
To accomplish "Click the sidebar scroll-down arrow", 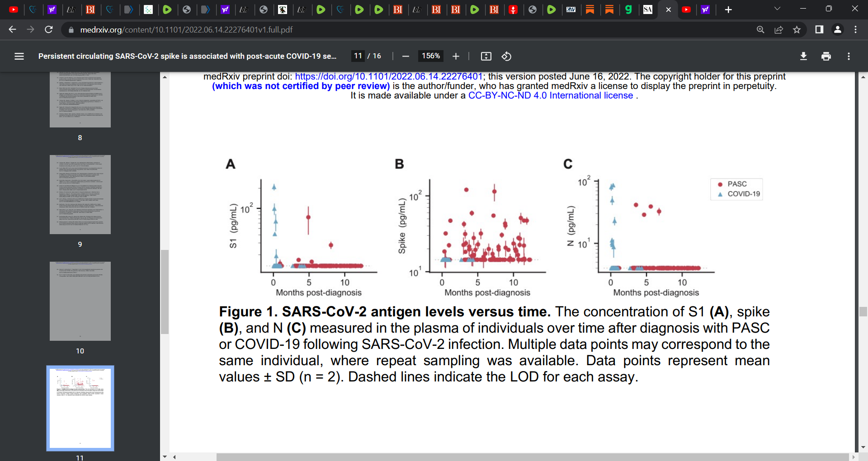I will pyautogui.click(x=165, y=457).
